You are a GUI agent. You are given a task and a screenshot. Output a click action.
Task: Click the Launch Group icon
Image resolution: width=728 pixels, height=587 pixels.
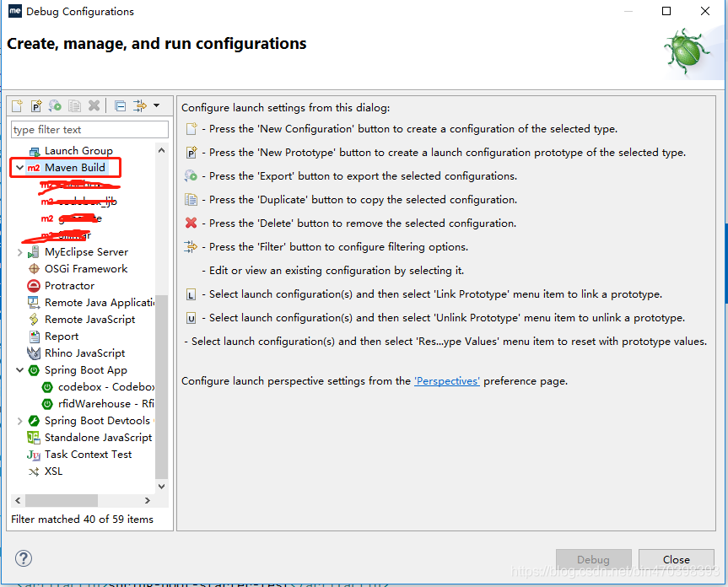35,151
